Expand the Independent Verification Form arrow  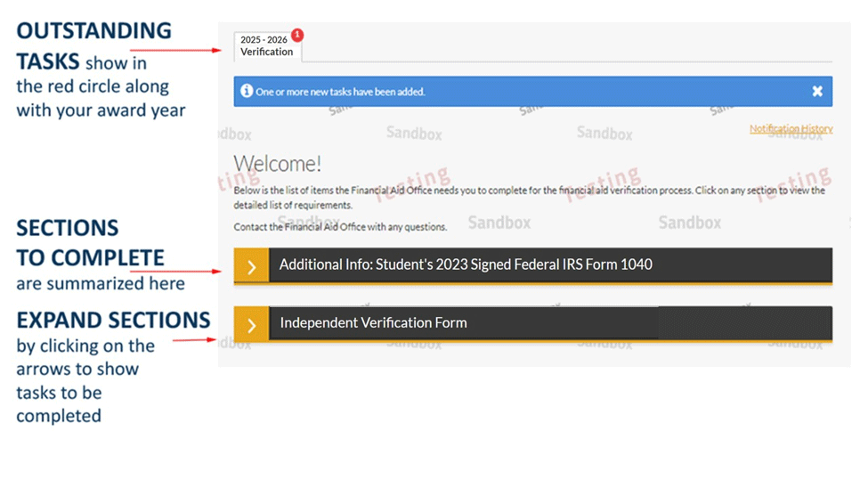click(251, 324)
